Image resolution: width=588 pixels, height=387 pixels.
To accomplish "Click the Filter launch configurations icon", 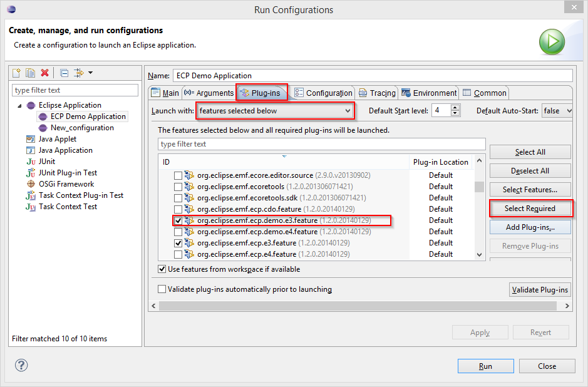I will point(79,73).
